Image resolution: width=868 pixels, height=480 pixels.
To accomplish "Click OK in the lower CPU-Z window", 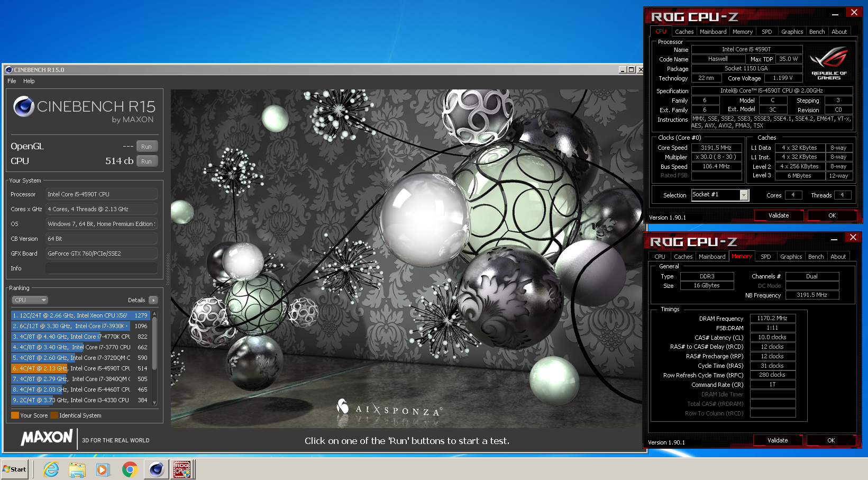I will click(x=831, y=440).
